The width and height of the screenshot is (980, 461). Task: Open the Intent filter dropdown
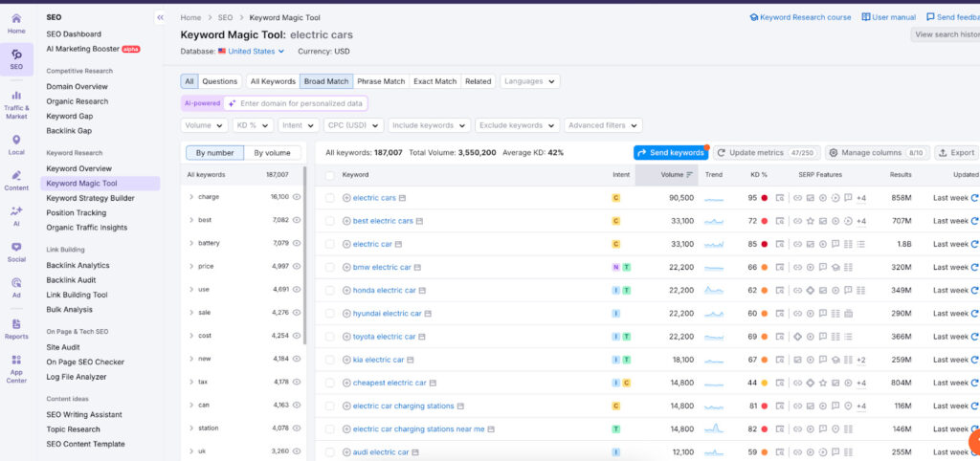coord(299,125)
